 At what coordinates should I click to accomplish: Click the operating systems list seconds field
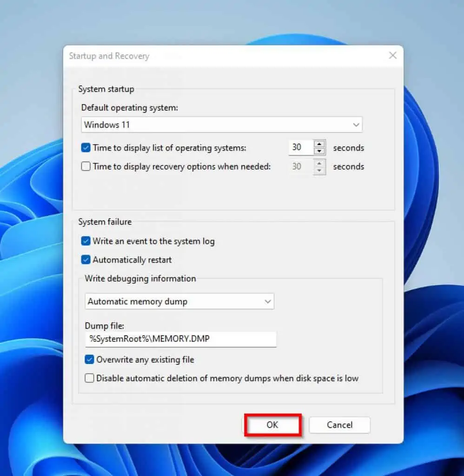point(300,148)
